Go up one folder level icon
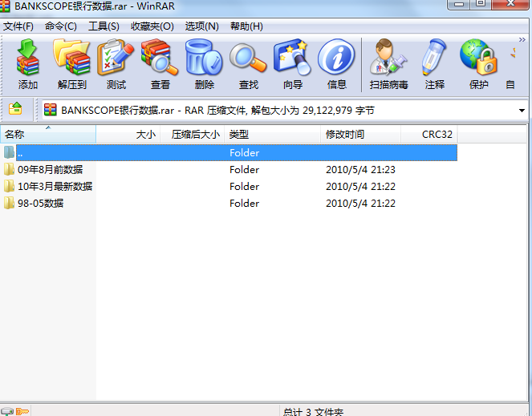532x416 pixels. click(15, 109)
